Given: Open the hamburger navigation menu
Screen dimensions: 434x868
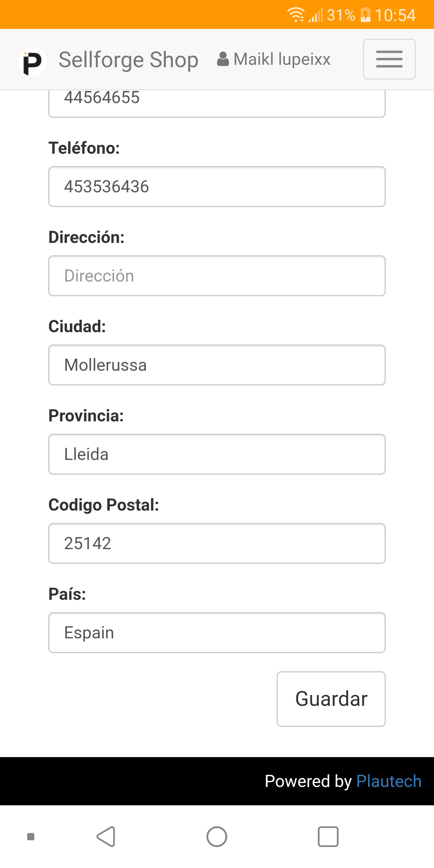Looking at the screenshot, I should [x=389, y=59].
